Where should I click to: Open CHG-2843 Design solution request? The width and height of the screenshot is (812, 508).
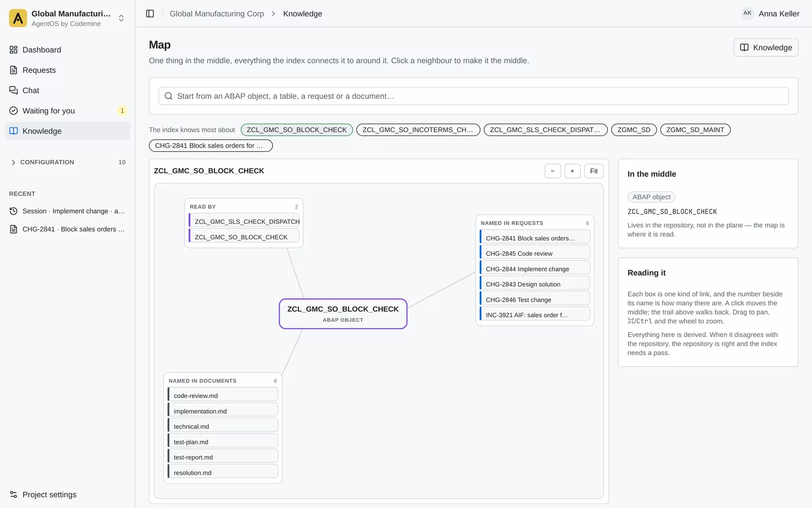click(x=535, y=284)
